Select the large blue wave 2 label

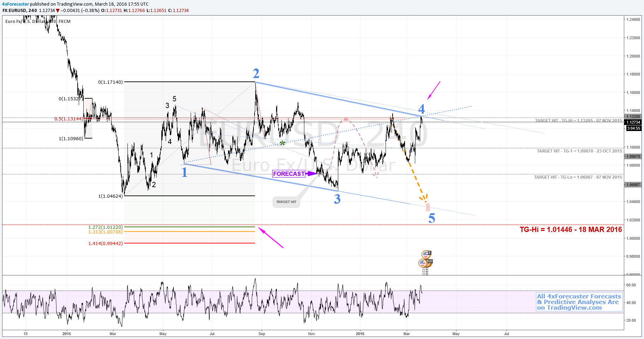[x=256, y=73]
